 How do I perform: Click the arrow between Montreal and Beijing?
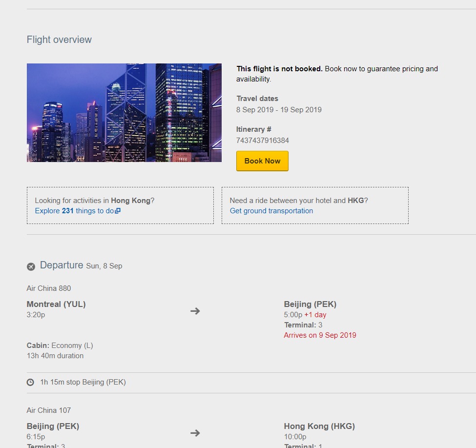pyautogui.click(x=195, y=311)
